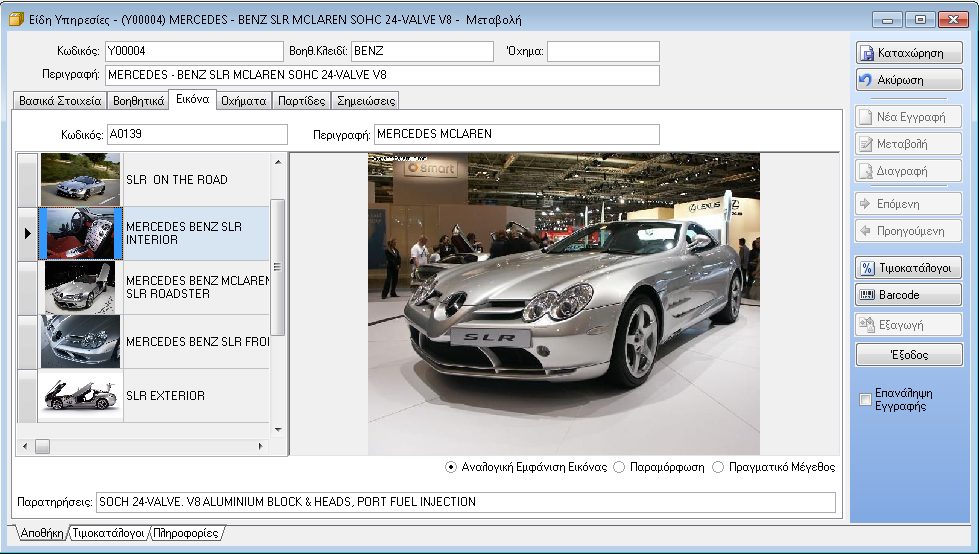Click the Νέα Εγγραφή button
Viewport: 979px width, 554px height.
tap(908, 117)
